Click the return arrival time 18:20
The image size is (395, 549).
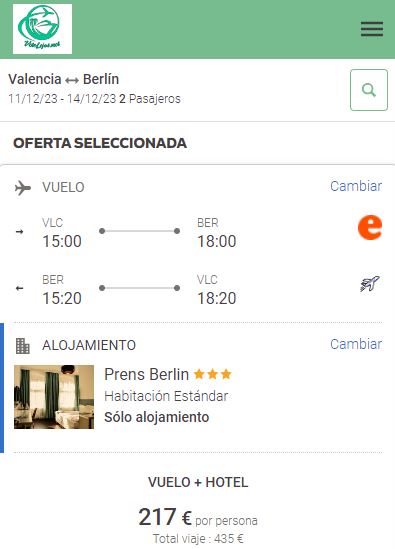coord(217,298)
